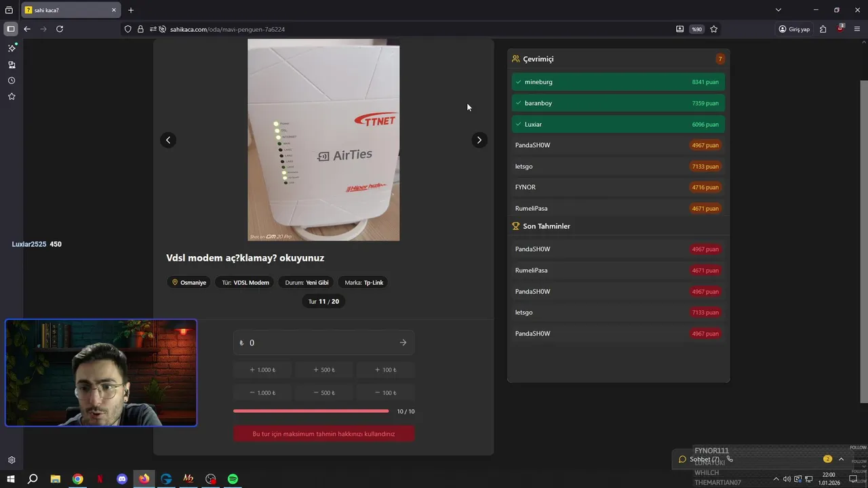Screen dimensions: 868x488
Task: Click the price guess input field
Action: [x=323, y=343]
